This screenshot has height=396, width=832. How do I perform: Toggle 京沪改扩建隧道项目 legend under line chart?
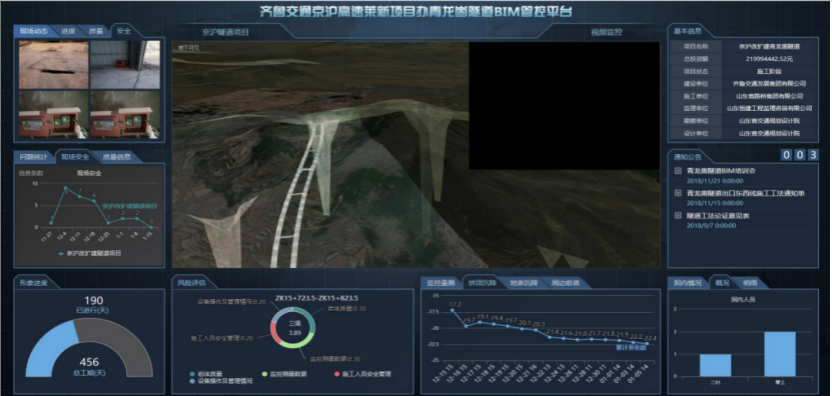coord(89,254)
